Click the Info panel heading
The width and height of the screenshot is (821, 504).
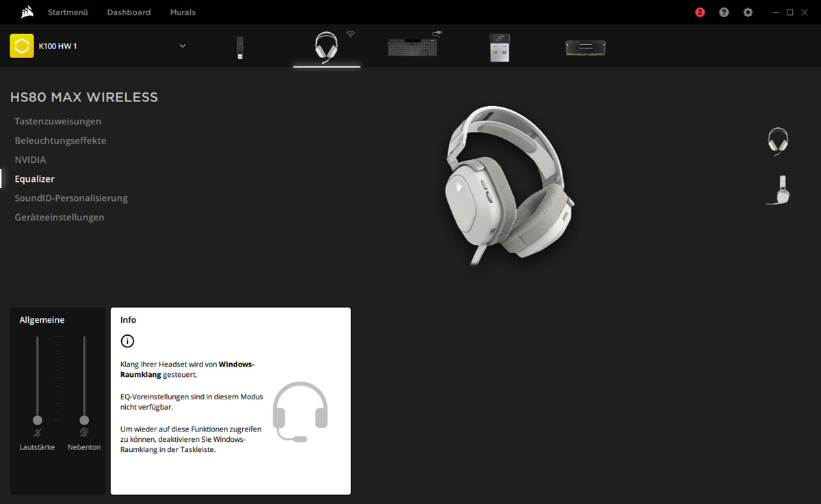(129, 320)
